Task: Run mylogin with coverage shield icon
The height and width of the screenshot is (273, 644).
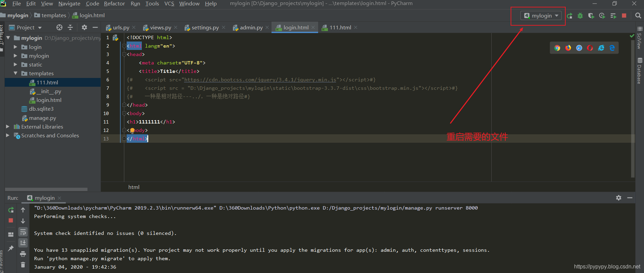Action: (x=591, y=16)
